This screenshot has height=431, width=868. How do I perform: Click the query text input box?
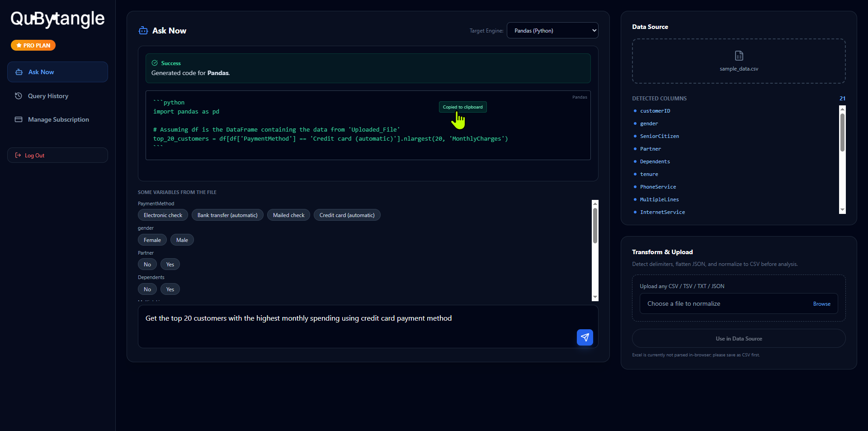[368, 327]
